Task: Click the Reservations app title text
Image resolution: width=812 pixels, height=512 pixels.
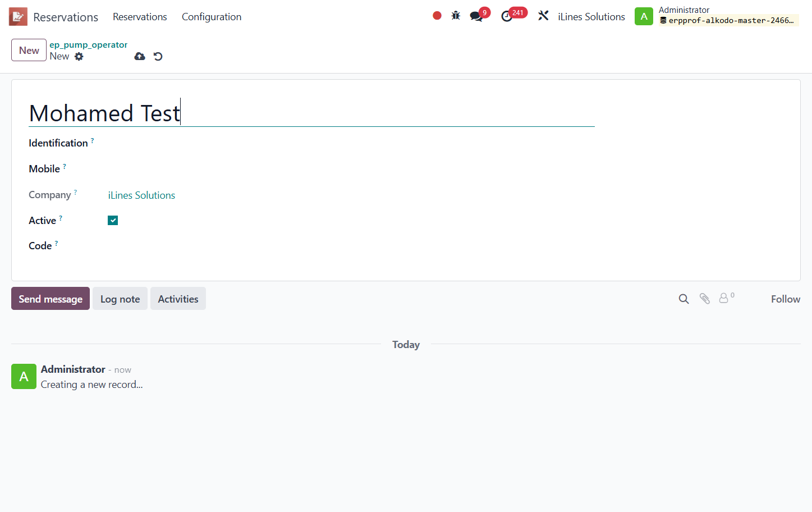Action: [66, 17]
